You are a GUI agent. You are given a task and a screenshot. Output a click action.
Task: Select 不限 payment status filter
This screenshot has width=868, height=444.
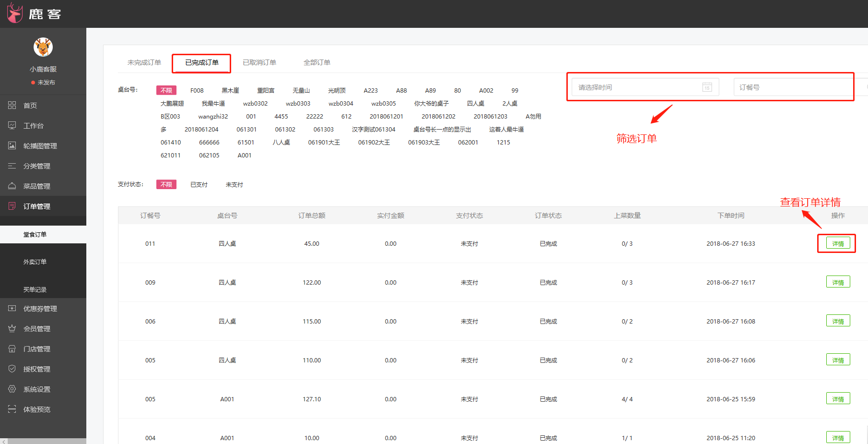pyautogui.click(x=166, y=184)
